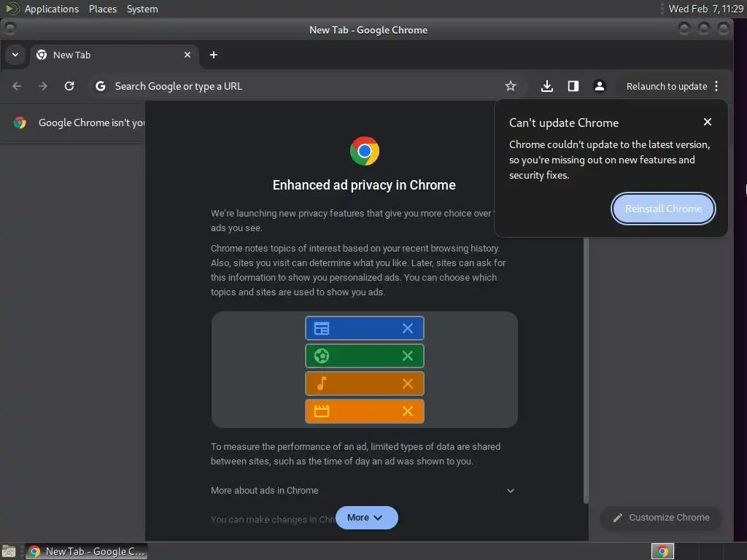Screen dimensions: 747x560
Task: Select the New Tab tab
Action: click(x=115, y=55)
